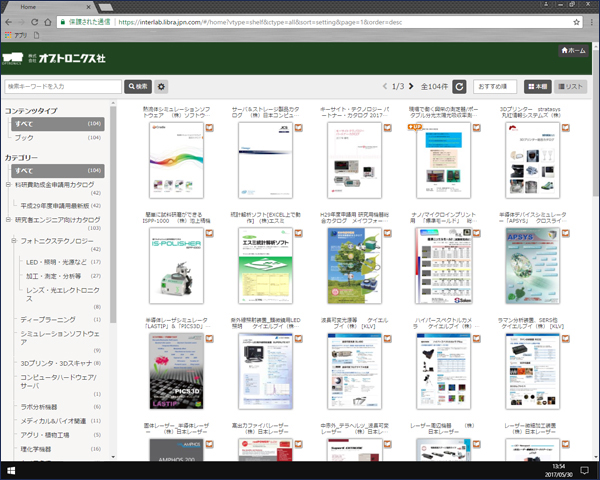
Task: Open the キーサイト・テクノロジー catalog cover
Action: (354, 160)
